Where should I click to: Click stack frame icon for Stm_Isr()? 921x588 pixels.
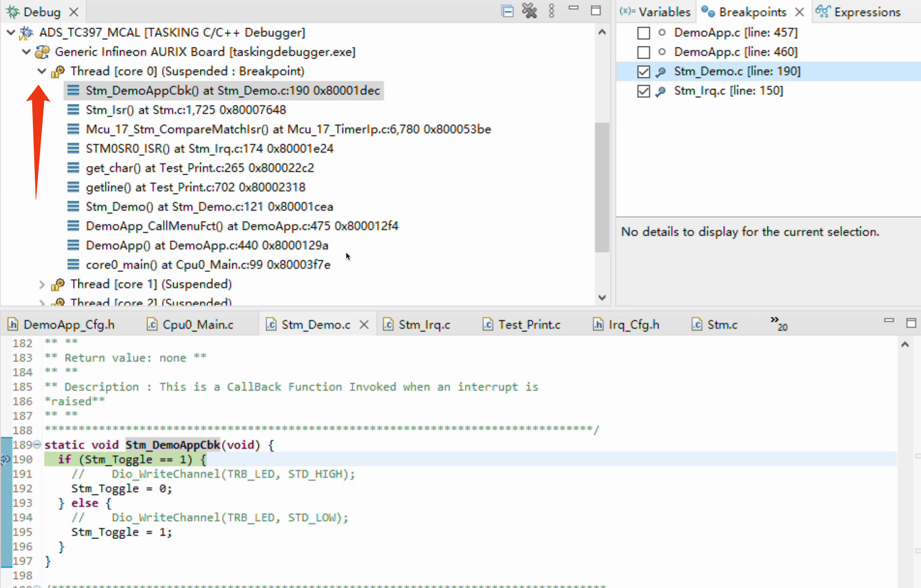coord(73,110)
